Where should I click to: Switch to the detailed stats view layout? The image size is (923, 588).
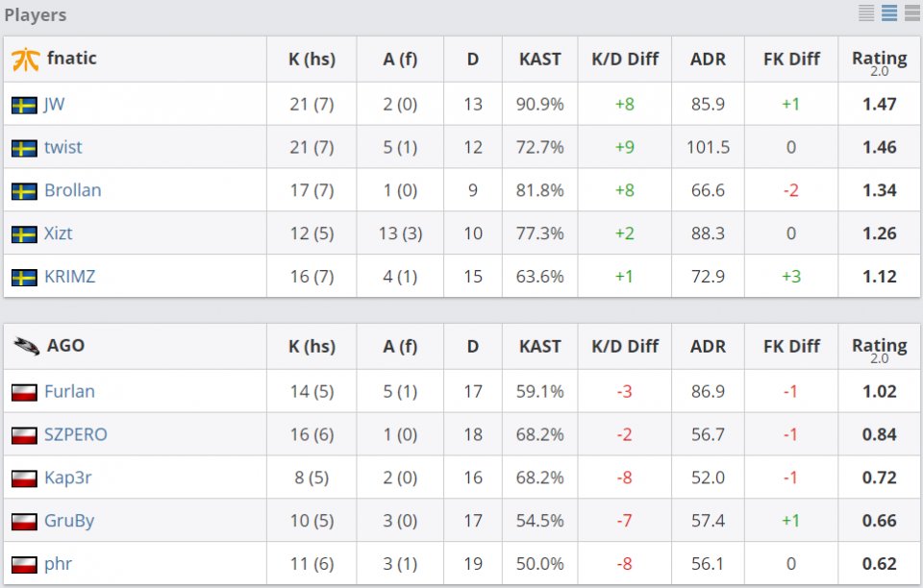[x=865, y=13]
